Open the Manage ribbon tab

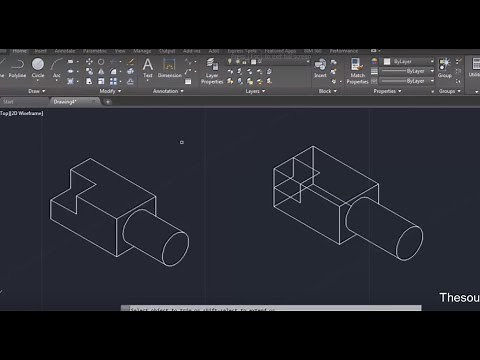(142, 51)
